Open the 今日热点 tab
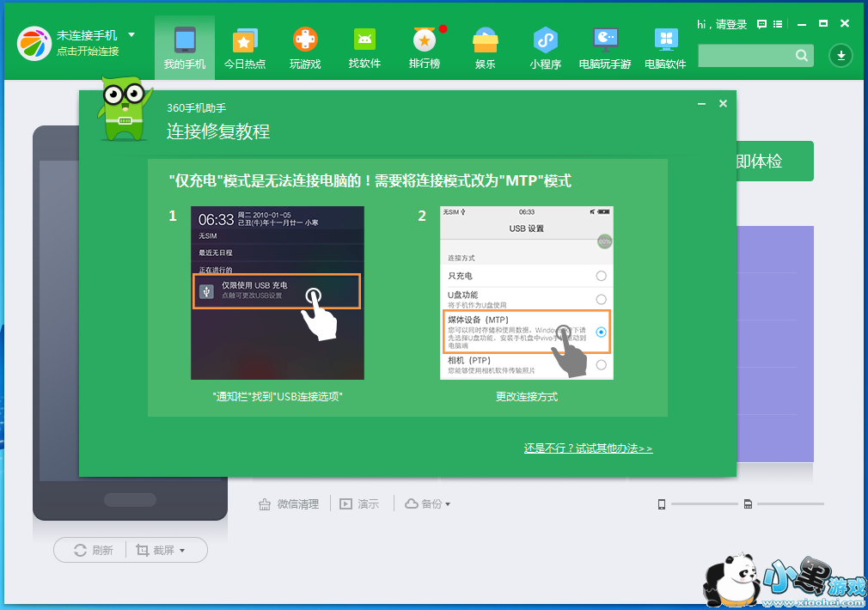The image size is (868, 610). click(x=245, y=48)
